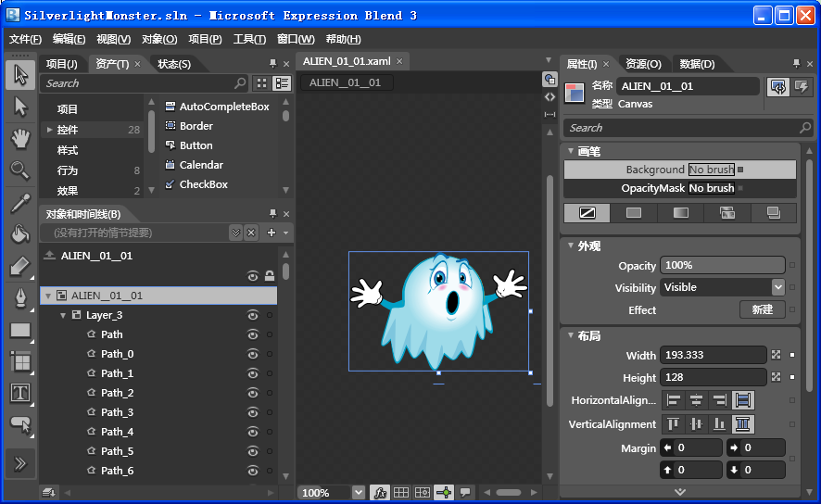The width and height of the screenshot is (821, 504).
Task: Hide the Path_0 layer
Action: (253, 354)
